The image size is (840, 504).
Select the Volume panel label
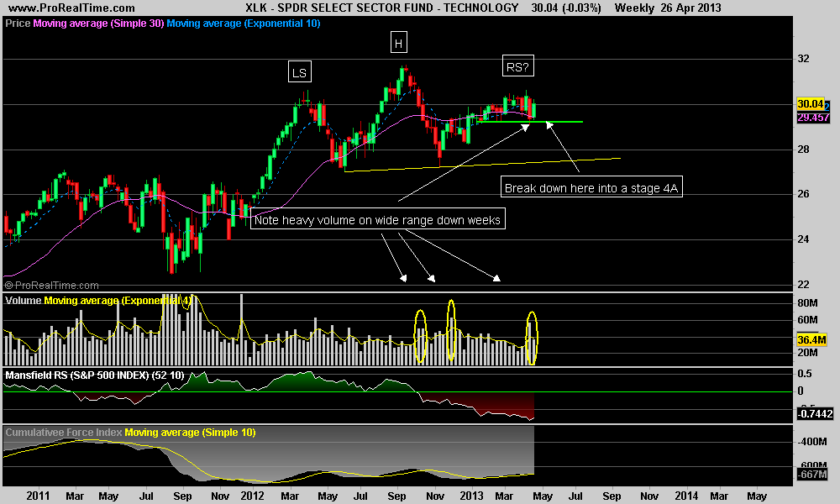coord(23,300)
